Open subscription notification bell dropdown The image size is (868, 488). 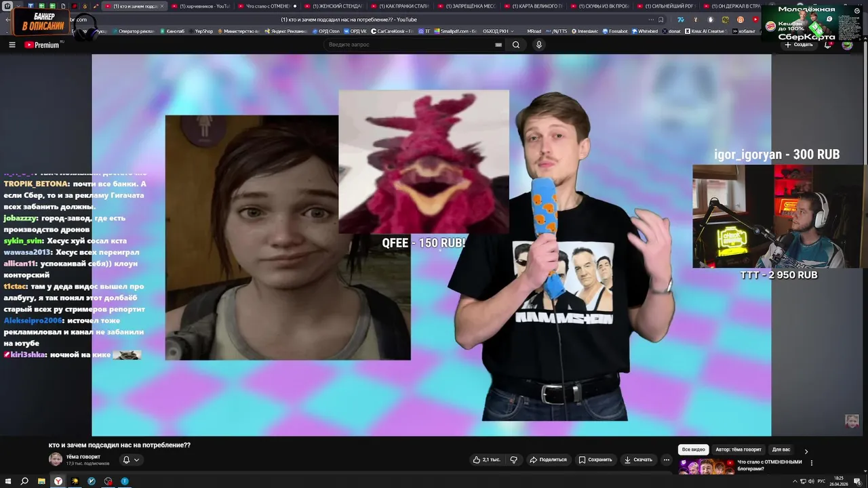tap(131, 460)
